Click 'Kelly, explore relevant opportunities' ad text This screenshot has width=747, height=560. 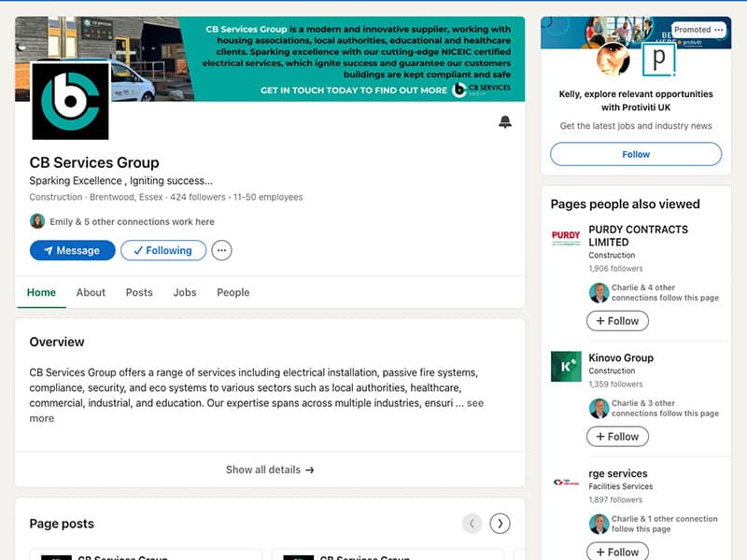coord(636,101)
